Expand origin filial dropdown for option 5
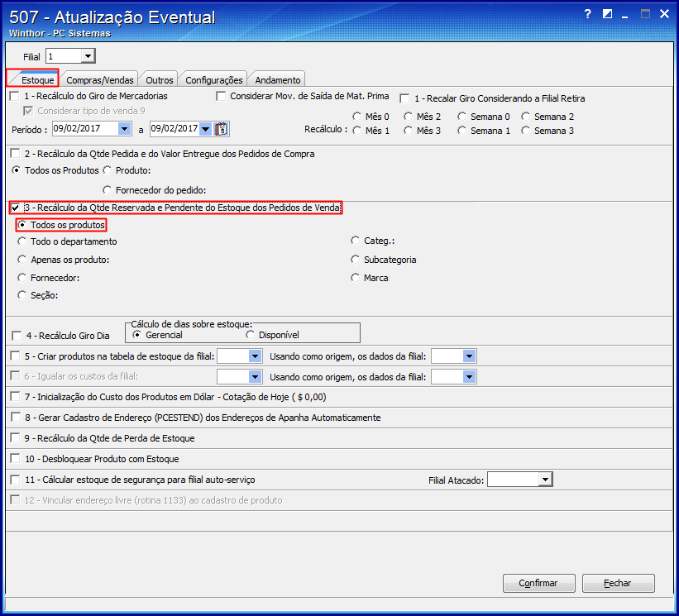Image resolution: width=679 pixels, height=616 pixels. coord(470,356)
